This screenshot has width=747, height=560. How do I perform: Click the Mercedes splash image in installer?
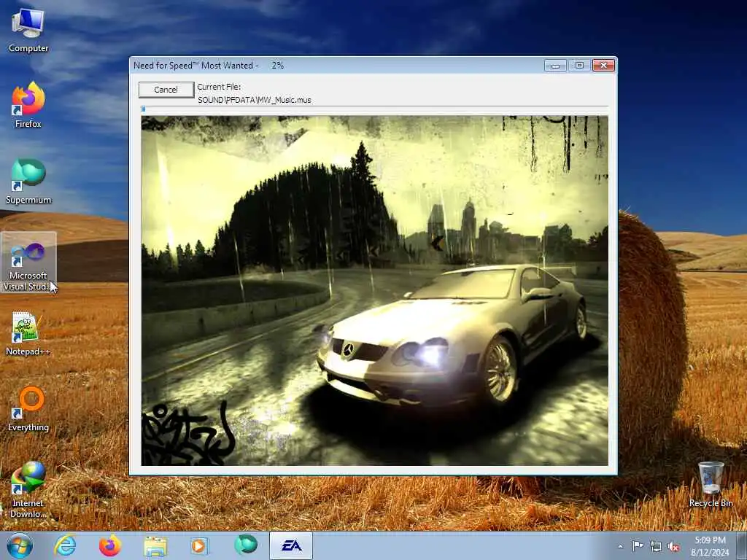click(374, 290)
